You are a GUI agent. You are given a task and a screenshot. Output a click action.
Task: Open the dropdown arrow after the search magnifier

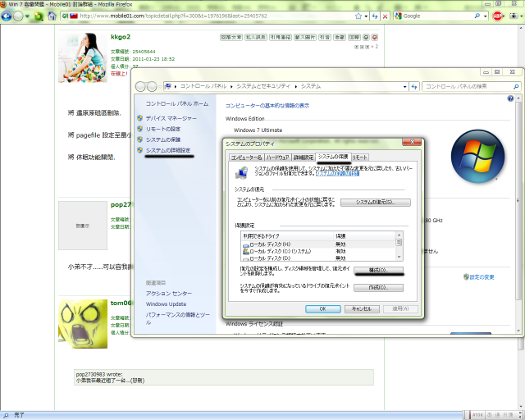[x=485, y=16]
